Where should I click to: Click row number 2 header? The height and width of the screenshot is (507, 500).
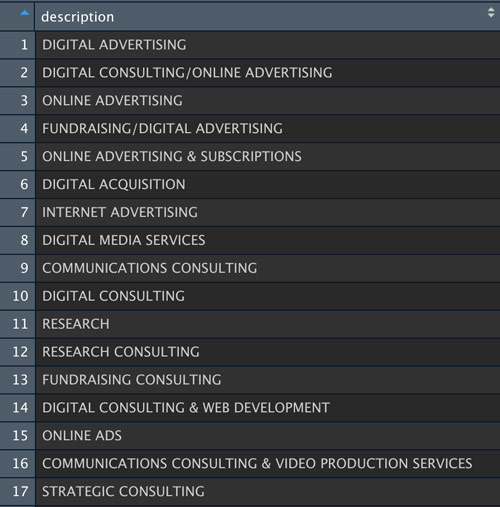[x=17, y=73]
